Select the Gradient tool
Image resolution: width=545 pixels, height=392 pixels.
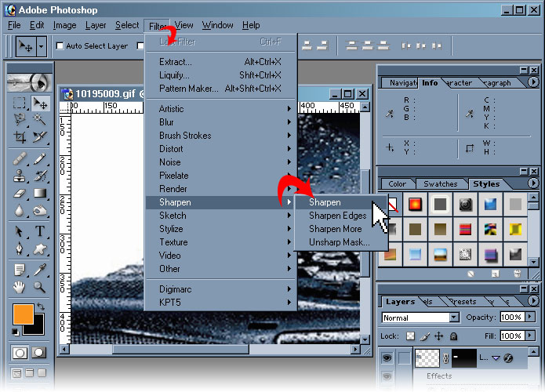40,193
